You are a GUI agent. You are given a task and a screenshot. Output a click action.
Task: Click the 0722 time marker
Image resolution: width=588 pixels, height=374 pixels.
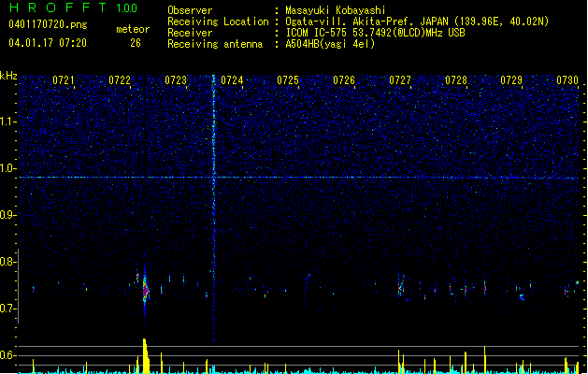pyautogui.click(x=120, y=80)
